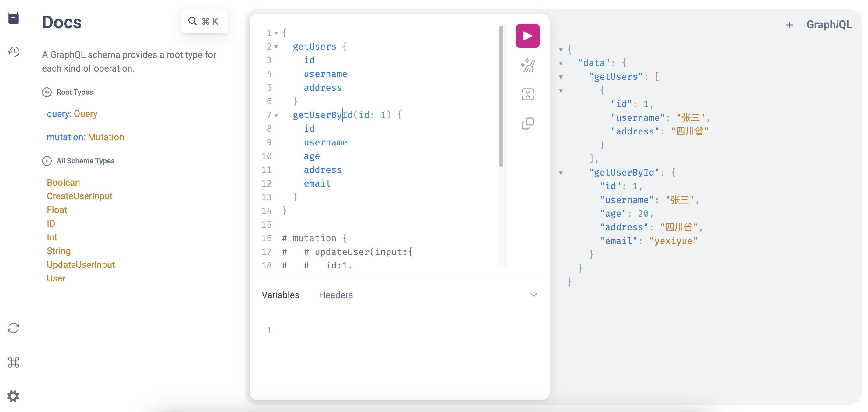Screen dimensions: 868x412
Task: Open the docs search box
Action: pyautogui.click(x=204, y=21)
